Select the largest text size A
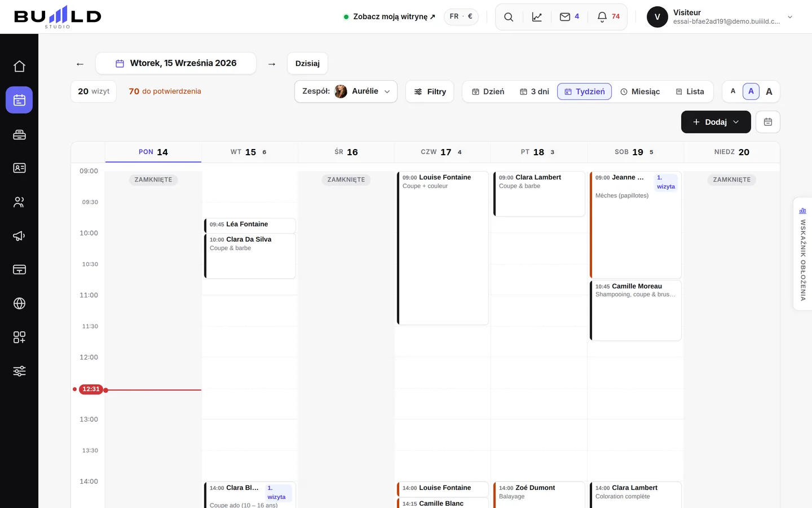 [x=769, y=91]
